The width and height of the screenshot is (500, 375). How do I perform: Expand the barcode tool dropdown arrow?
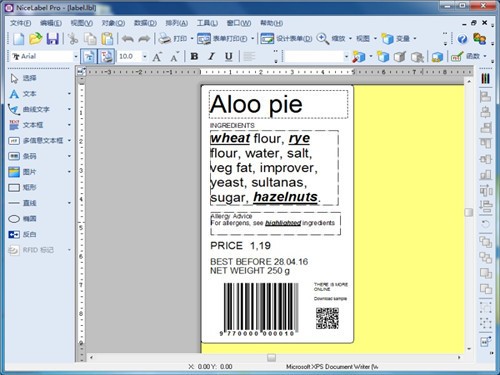click(69, 156)
